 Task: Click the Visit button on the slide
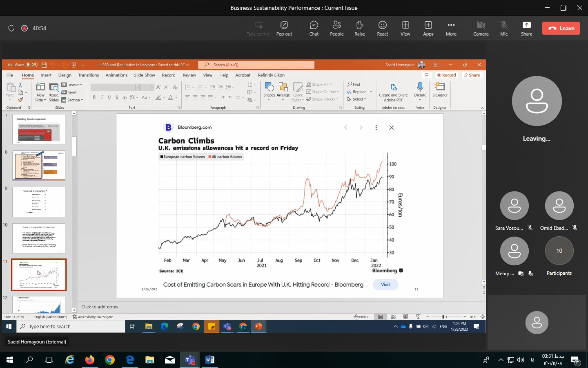pyautogui.click(x=385, y=285)
